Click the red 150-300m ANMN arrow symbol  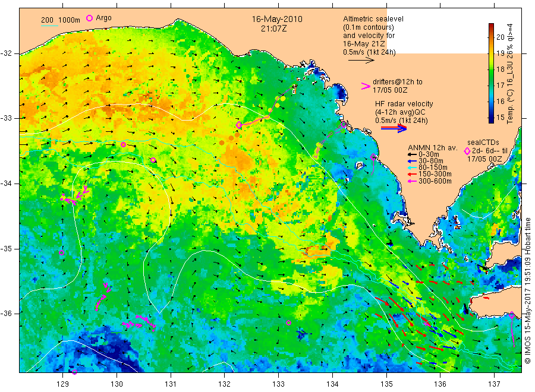pos(413,174)
